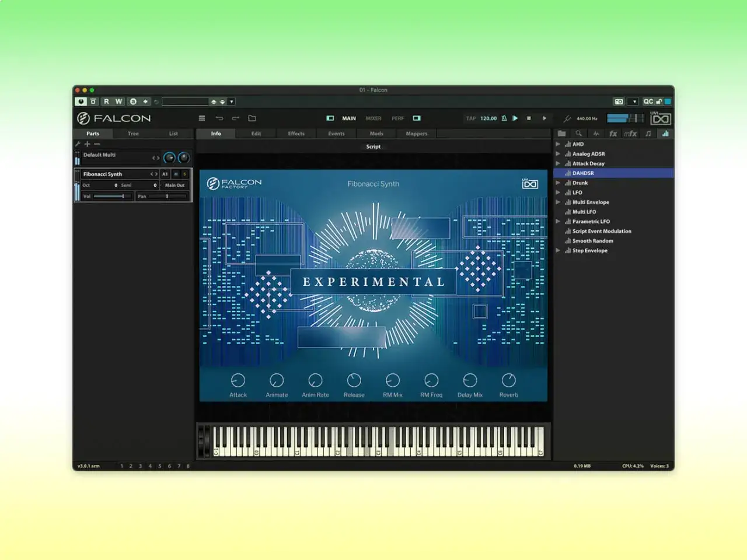Viewport: 747px width, 560px height.
Task: Switch to MIXER view
Action: click(x=373, y=118)
